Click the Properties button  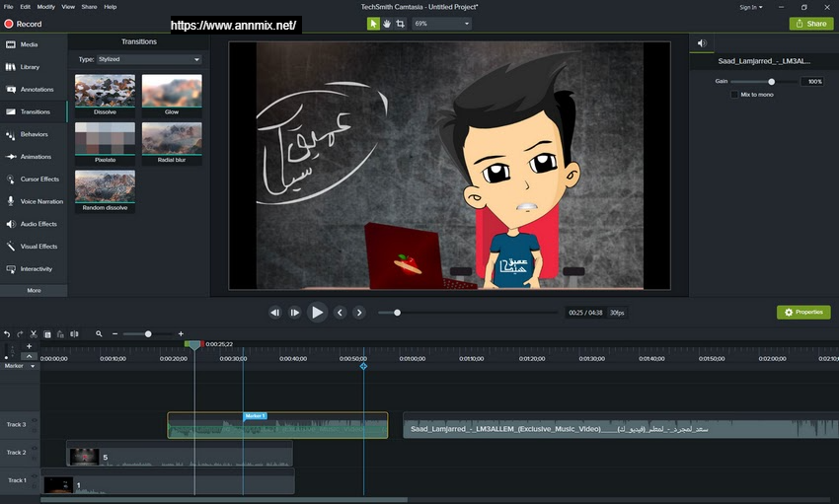pyautogui.click(x=803, y=312)
